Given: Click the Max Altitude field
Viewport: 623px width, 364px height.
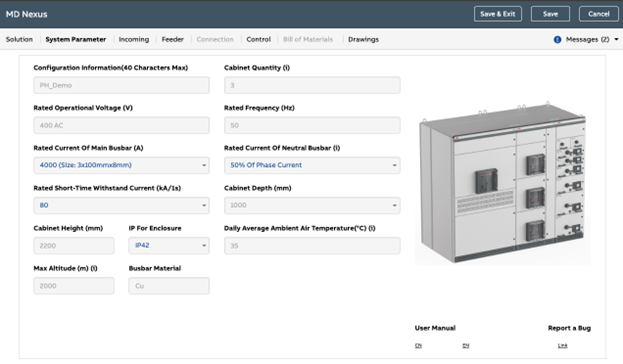Looking at the screenshot, I should [74, 286].
